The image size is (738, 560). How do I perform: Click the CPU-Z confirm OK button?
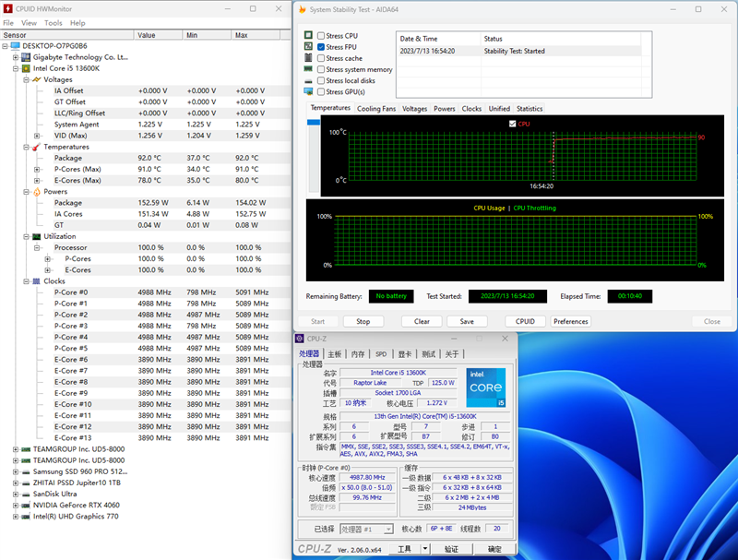pos(494,549)
